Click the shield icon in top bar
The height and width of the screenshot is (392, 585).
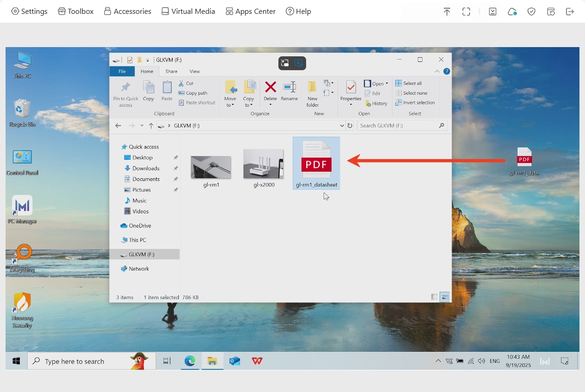[531, 12]
